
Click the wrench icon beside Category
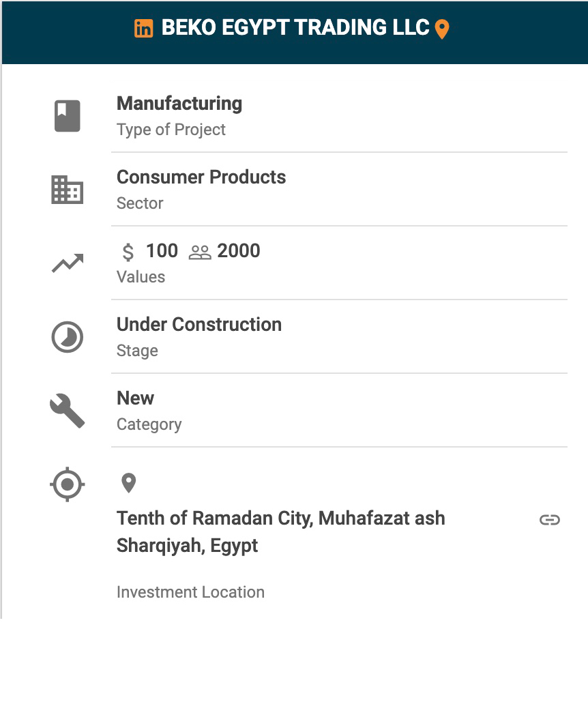(x=68, y=411)
